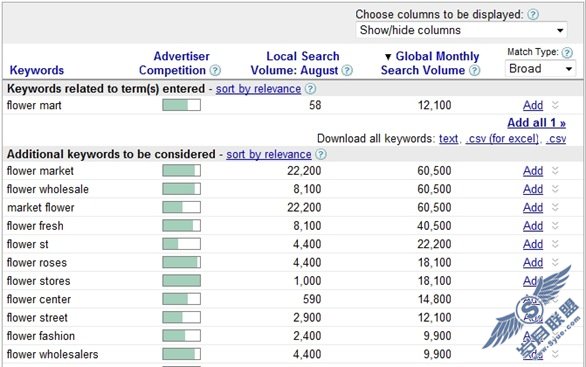Expand chevron options for flower fresh row
Image resolution: width=586 pixels, height=367 pixels.
pyautogui.click(x=555, y=225)
